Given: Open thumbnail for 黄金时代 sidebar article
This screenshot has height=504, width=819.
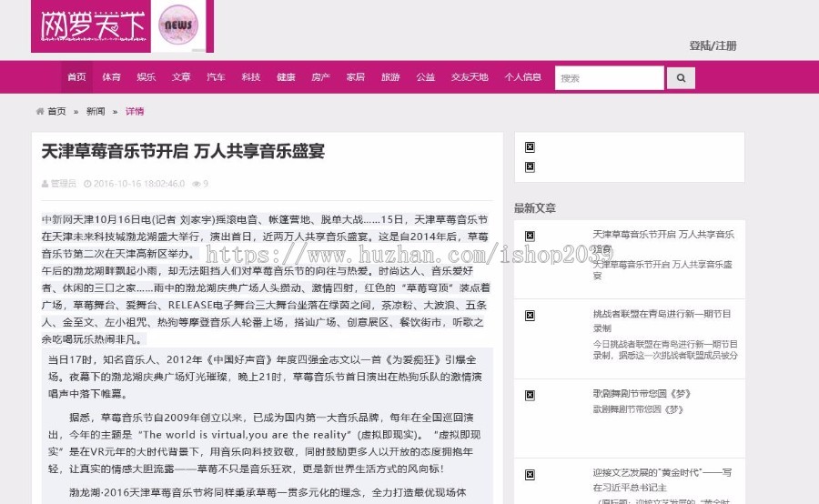Looking at the screenshot, I should coord(530,475).
